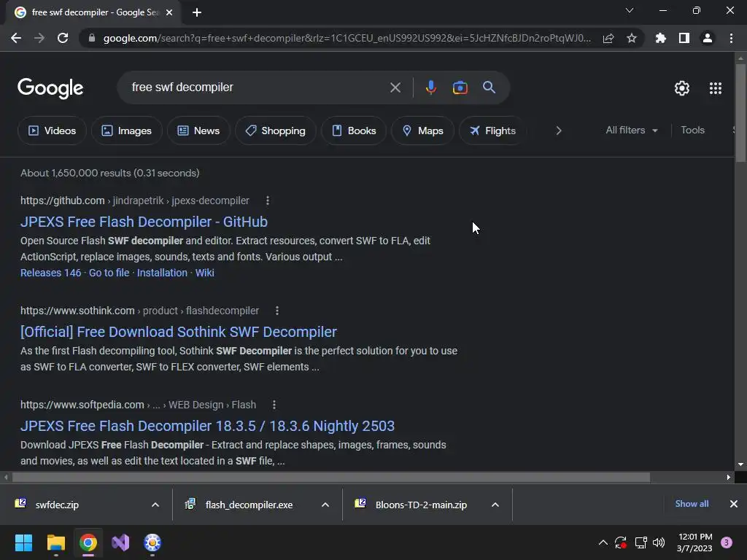Share this page using share icon
The height and width of the screenshot is (560, 747).
click(608, 38)
